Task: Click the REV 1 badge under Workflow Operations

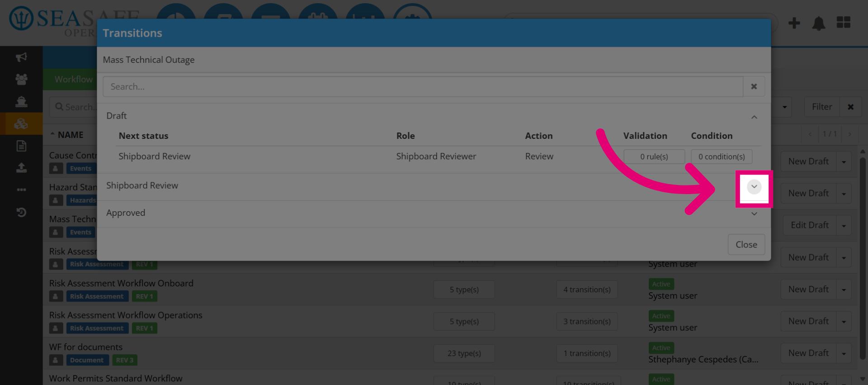Action: (x=145, y=328)
